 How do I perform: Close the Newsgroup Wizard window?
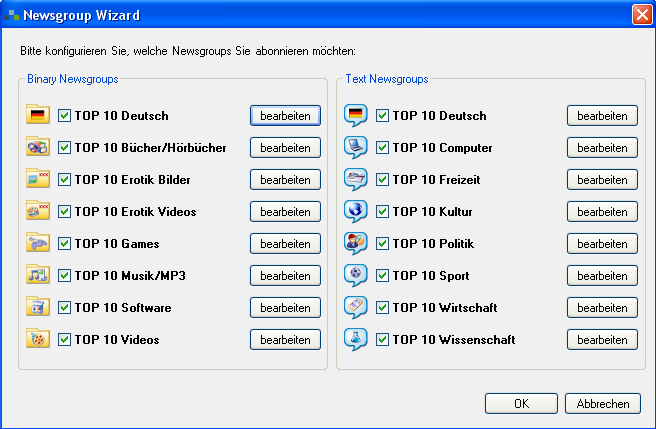tap(642, 15)
